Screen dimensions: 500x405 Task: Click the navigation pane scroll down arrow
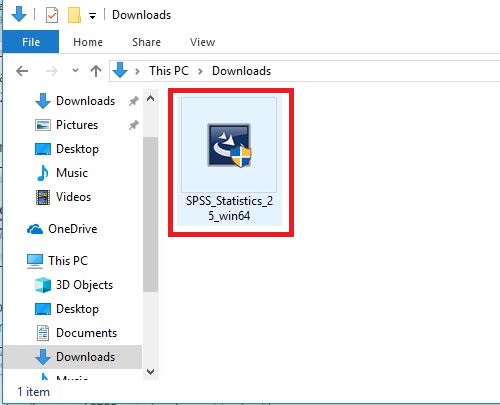tap(151, 371)
